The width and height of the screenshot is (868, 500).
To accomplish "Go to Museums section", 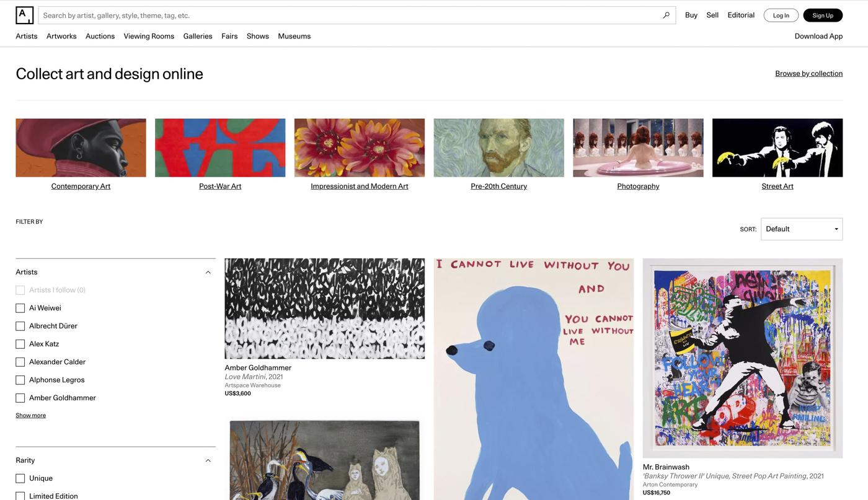I will tap(294, 36).
